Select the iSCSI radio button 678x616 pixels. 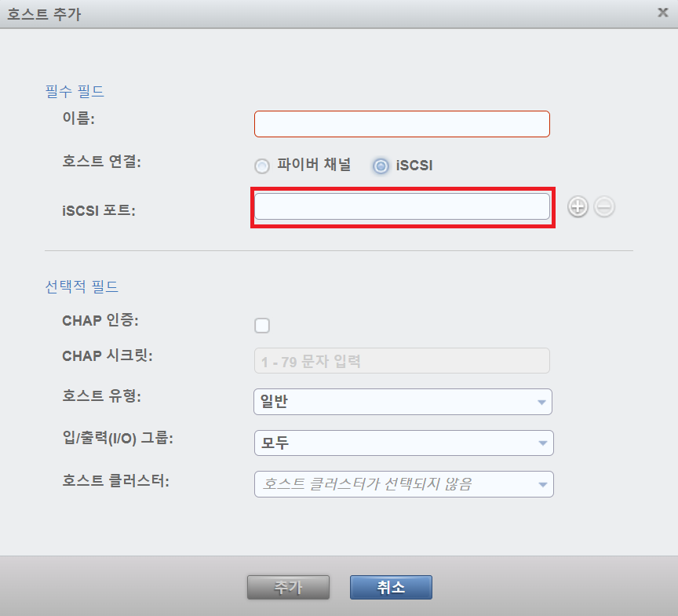pyautogui.click(x=381, y=166)
